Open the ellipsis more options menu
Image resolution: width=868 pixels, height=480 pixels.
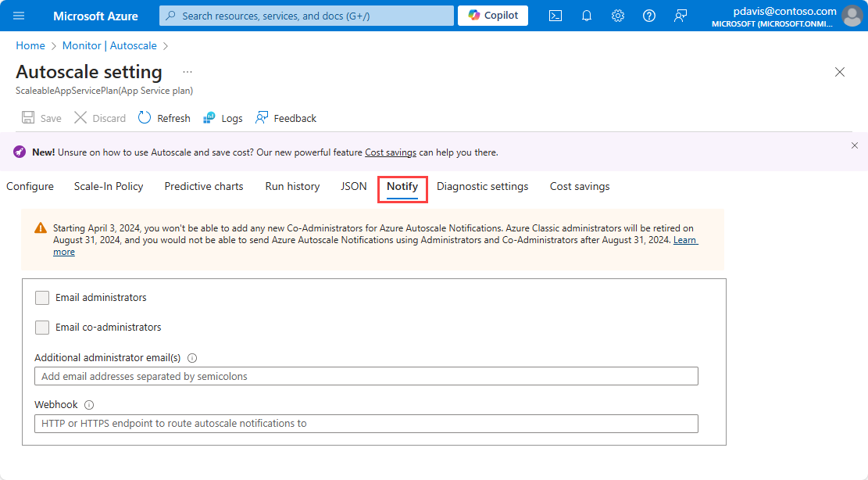tap(187, 72)
